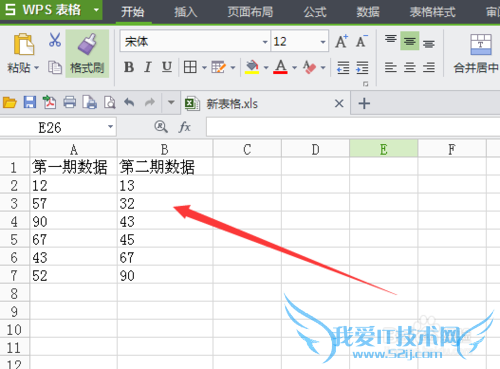Image resolution: width=500 pixels, height=369 pixels.
Task: Click cell containing 第一期数据
Action: (x=74, y=167)
